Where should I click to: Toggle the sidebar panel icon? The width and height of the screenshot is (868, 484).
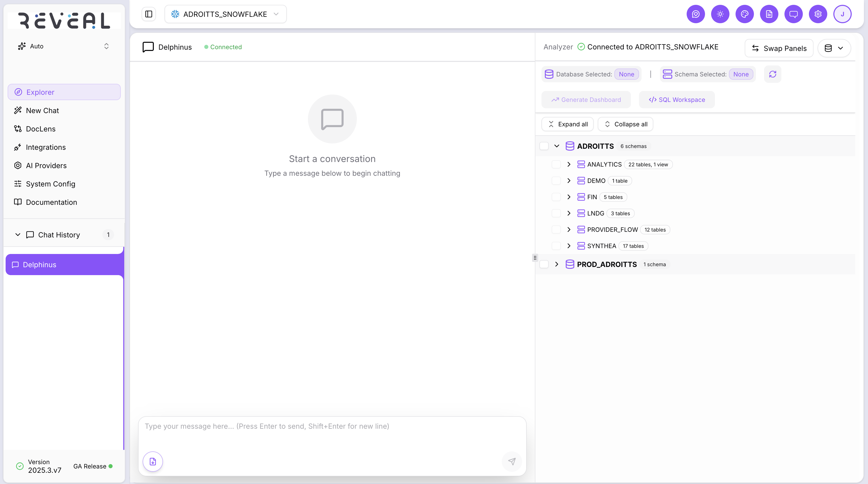148,14
